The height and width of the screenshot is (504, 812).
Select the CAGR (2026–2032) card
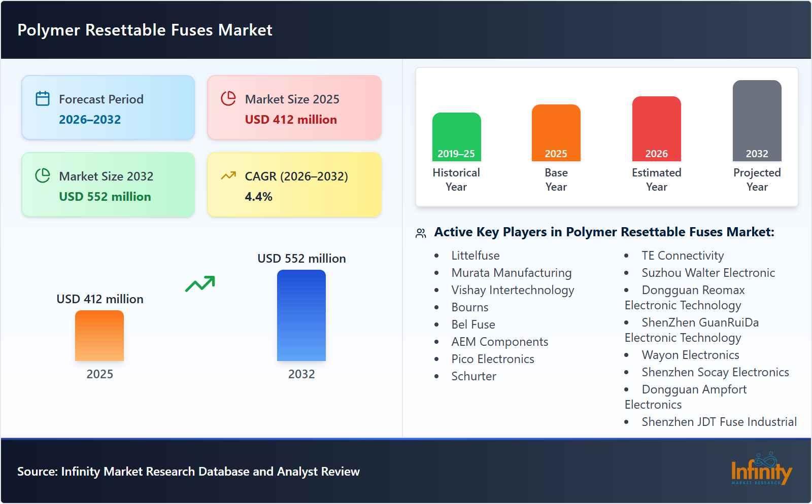click(x=294, y=185)
